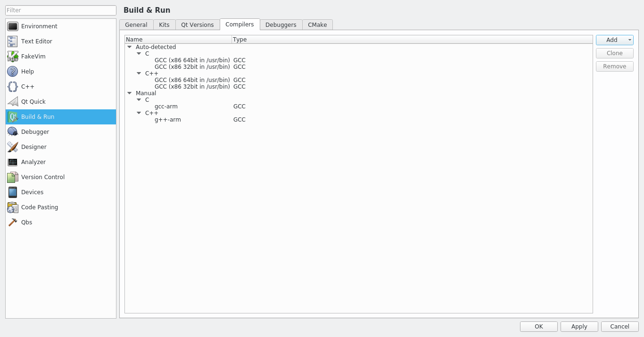Image resolution: width=644 pixels, height=337 pixels.
Task: Collapse the C++ group under Auto-detected
Action: (139, 74)
